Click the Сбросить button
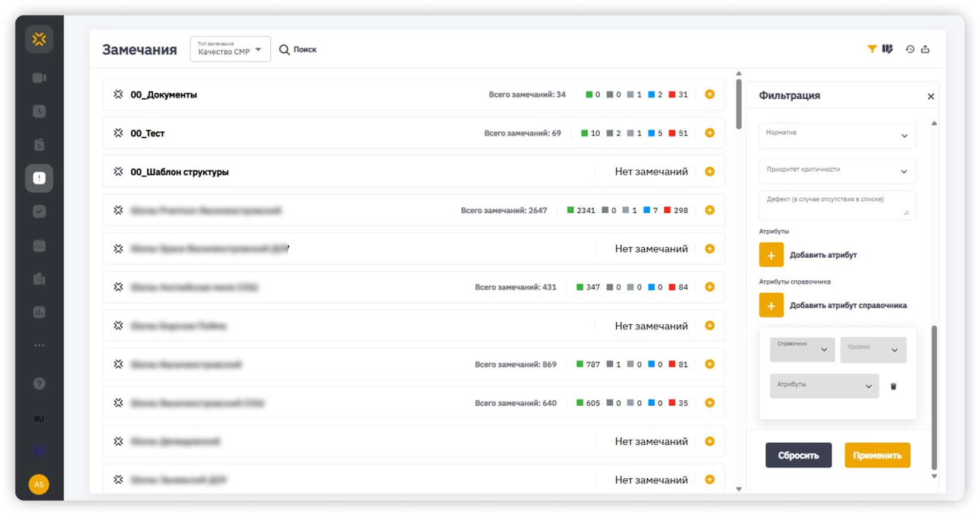The width and height of the screenshot is (980, 516). pyautogui.click(x=798, y=455)
